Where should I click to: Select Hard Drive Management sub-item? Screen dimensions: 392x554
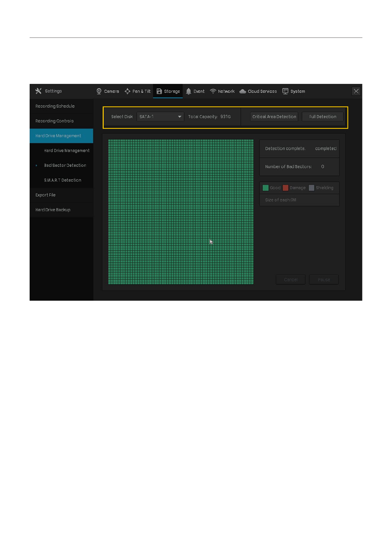point(66,151)
